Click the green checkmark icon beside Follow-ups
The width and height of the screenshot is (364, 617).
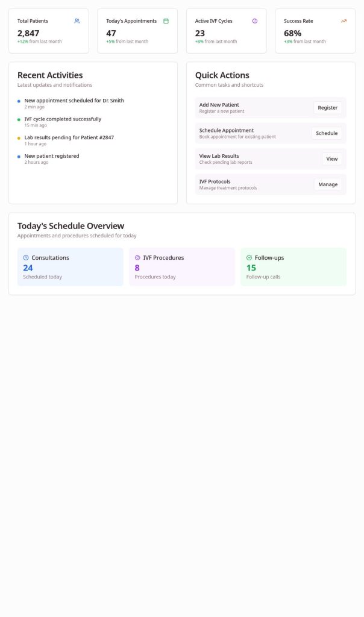(x=249, y=258)
